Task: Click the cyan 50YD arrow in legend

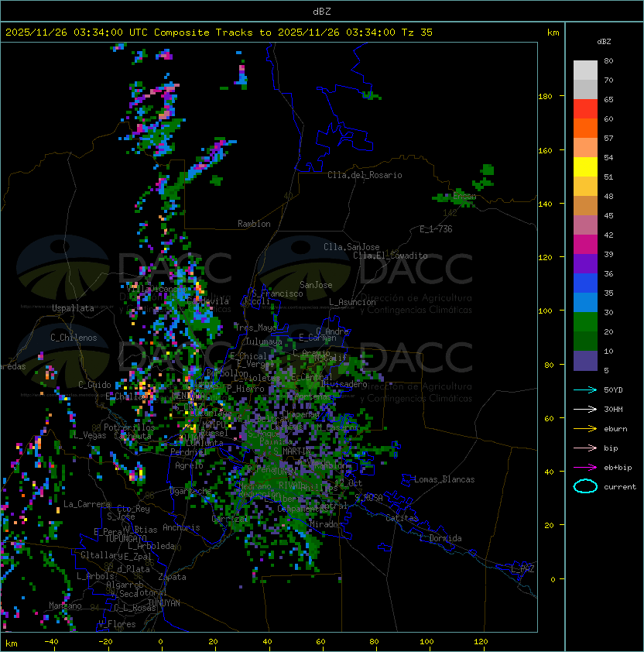Action: (585, 389)
